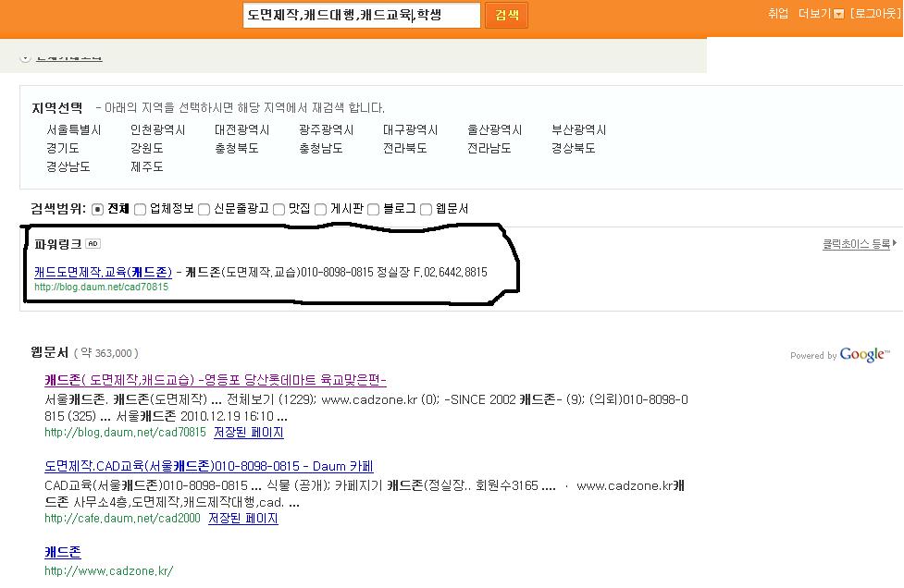The width and height of the screenshot is (904, 588).
Task: Open 저장된 페이지 for blog.daum.net/cad70815 result
Action: (249, 433)
